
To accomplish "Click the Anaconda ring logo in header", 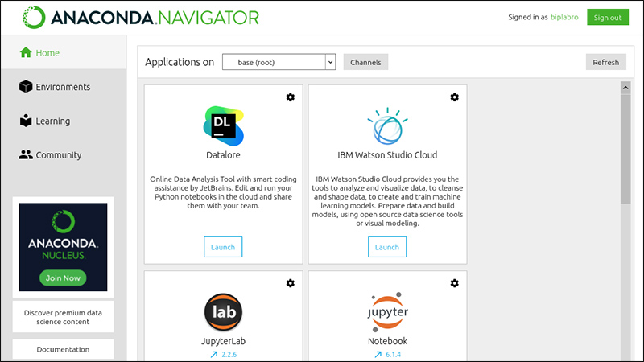I will [34, 17].
